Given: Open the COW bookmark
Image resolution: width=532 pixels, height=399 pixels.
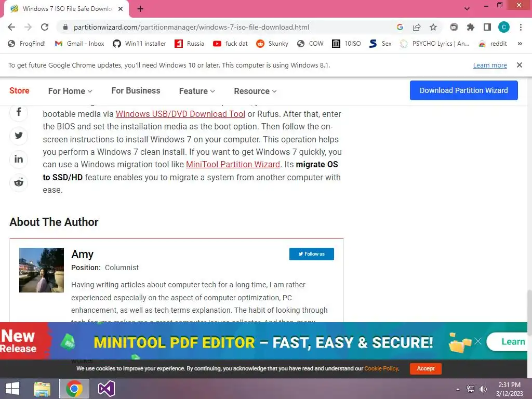Looking at the screenshot, I should click(310, 44).
